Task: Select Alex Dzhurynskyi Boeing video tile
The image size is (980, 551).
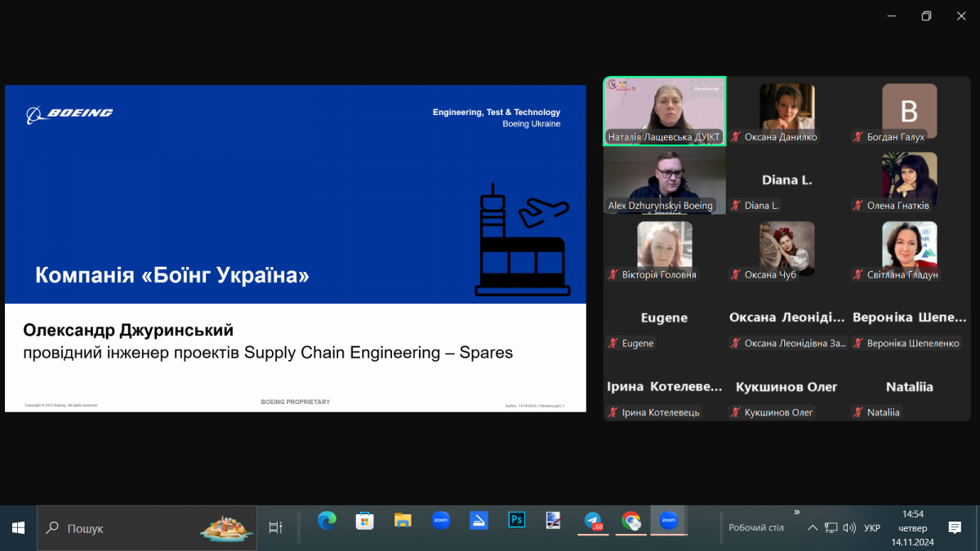Action: pyautogui.click(x=664, y=181)
